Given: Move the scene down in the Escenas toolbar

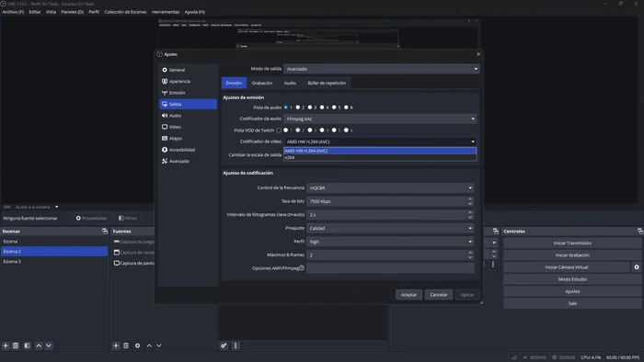Looking at the screenshot, I should click(x=49, y=345).
